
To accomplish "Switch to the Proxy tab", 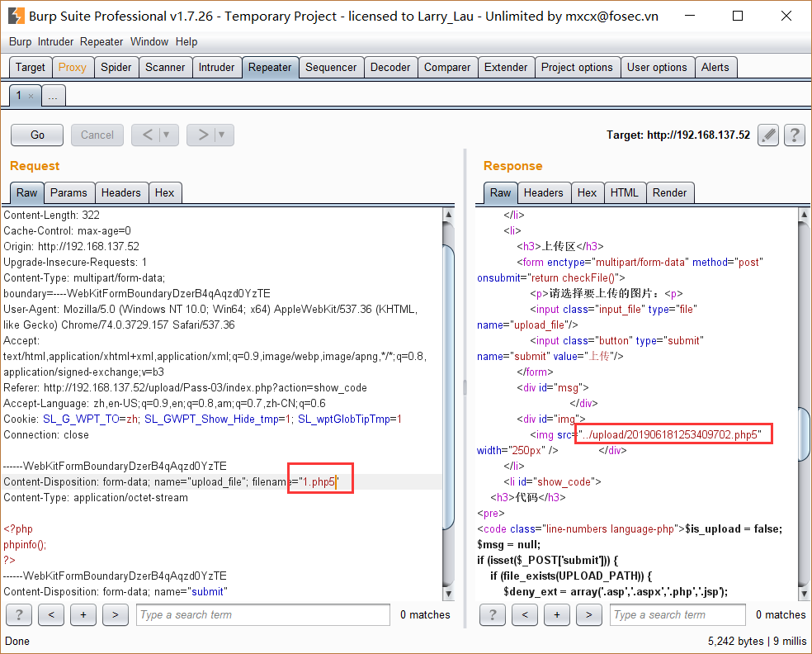I will pyautogui.click(x=73, y=68).
